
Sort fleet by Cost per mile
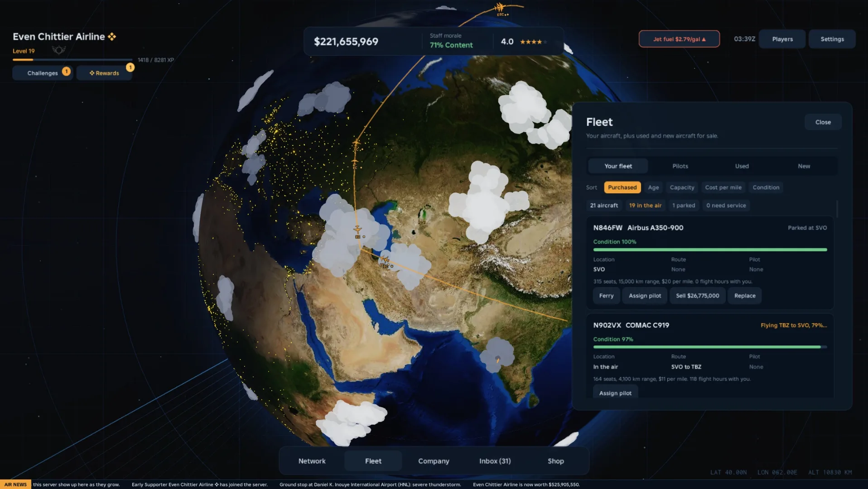coord(723,187)
